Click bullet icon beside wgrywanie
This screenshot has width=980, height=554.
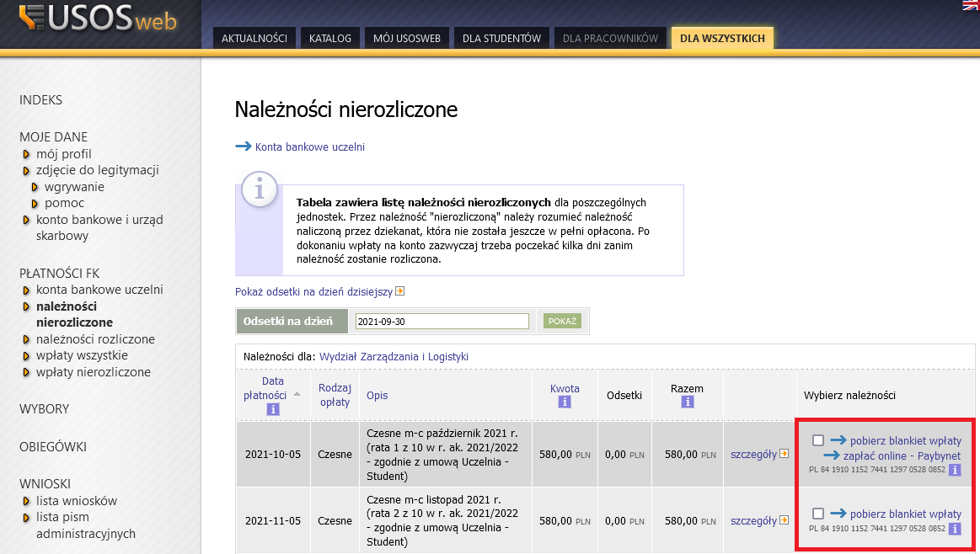35,188
